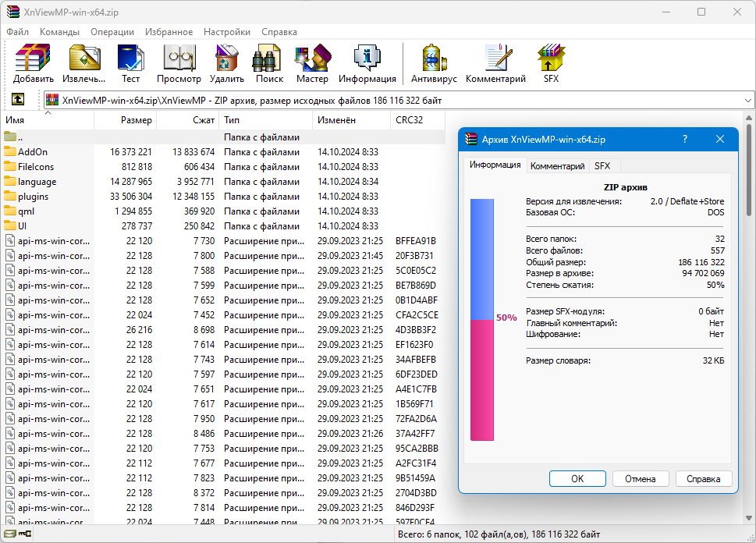Viewport: 756px width, 543px height.
Task: Sort the list by Размер column header
Action: tap(126, 120)
